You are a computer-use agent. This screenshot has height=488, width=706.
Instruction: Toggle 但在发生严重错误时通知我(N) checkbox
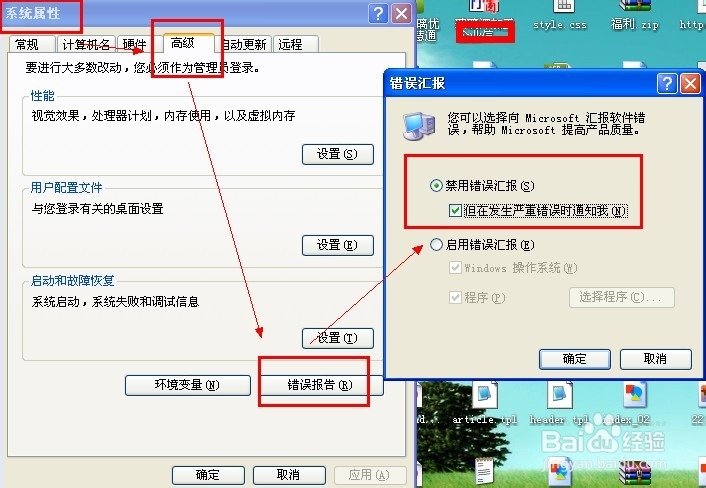[x=455, y=211]
